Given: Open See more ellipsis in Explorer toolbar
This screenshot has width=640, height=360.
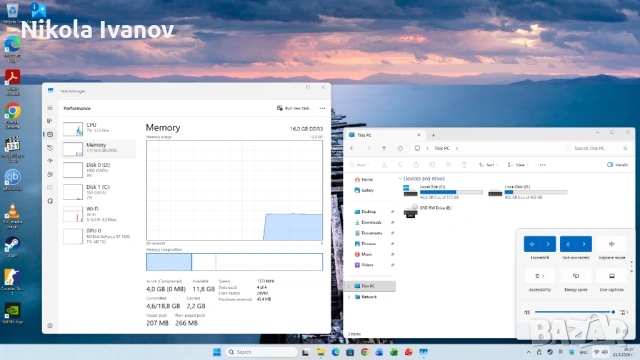Looking at the screenshot, I should point(542,165).
